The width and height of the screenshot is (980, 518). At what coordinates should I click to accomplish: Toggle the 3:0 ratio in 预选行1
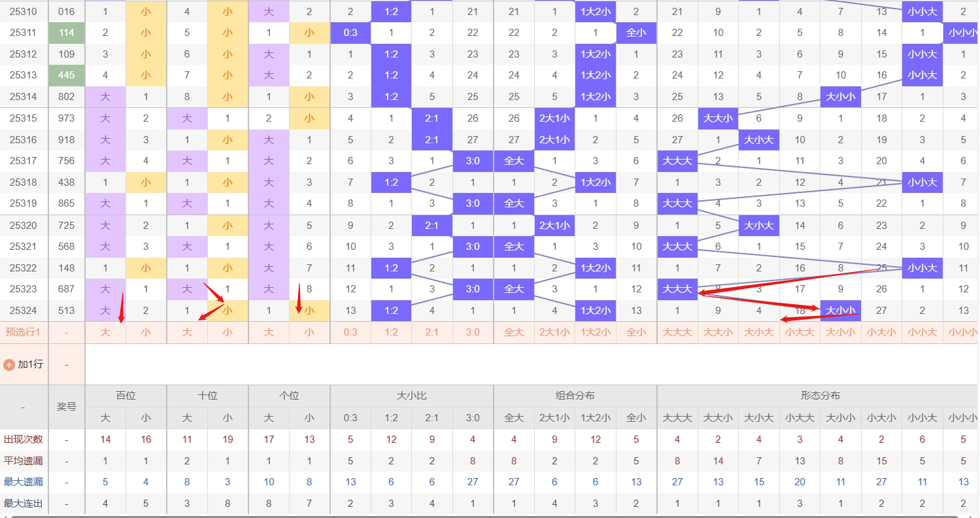pos(473,332)
